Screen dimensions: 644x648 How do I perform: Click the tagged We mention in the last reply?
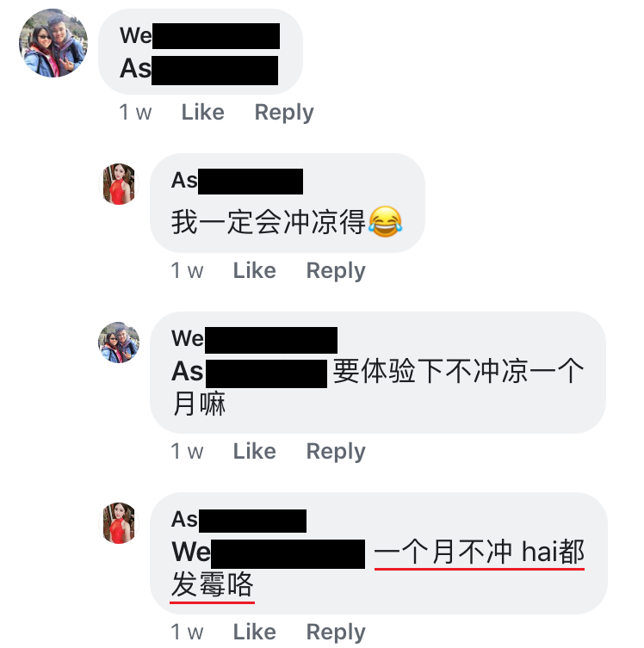269,553
